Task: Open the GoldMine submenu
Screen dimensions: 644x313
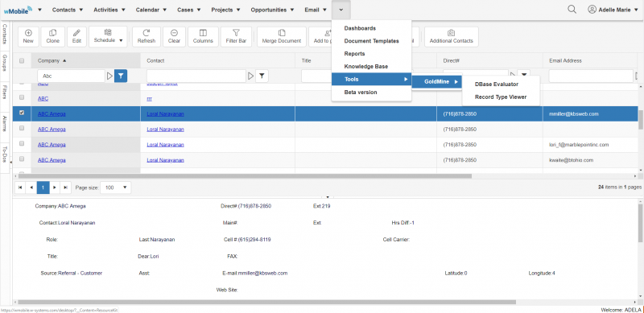Action: tap(437, 82)
